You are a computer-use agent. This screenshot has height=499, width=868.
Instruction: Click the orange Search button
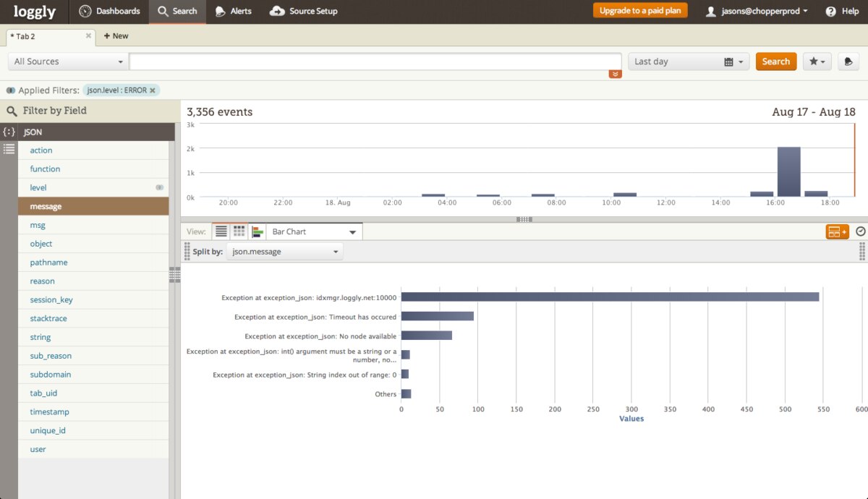pos(775,61)
